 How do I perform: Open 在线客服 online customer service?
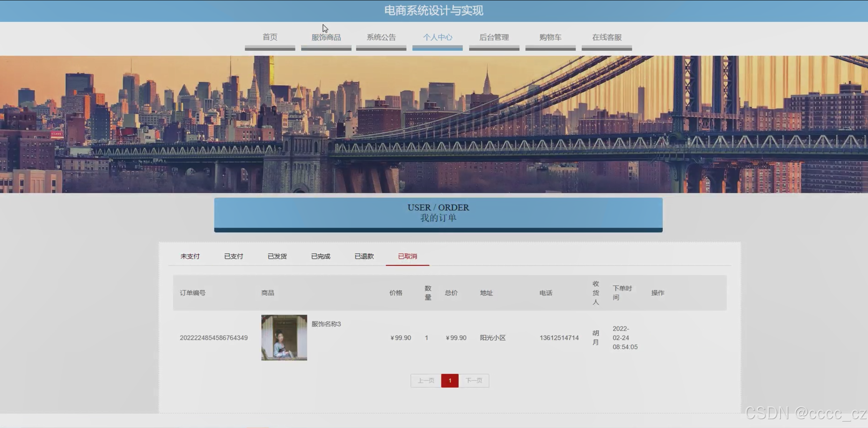click(606, 37)
